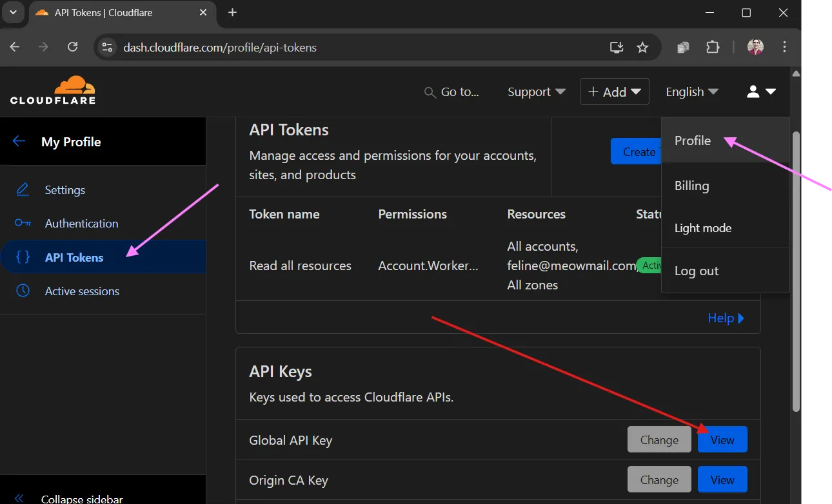
Task: Click the Go to... search magnifier icon
Action: click(x=430, y=92)
